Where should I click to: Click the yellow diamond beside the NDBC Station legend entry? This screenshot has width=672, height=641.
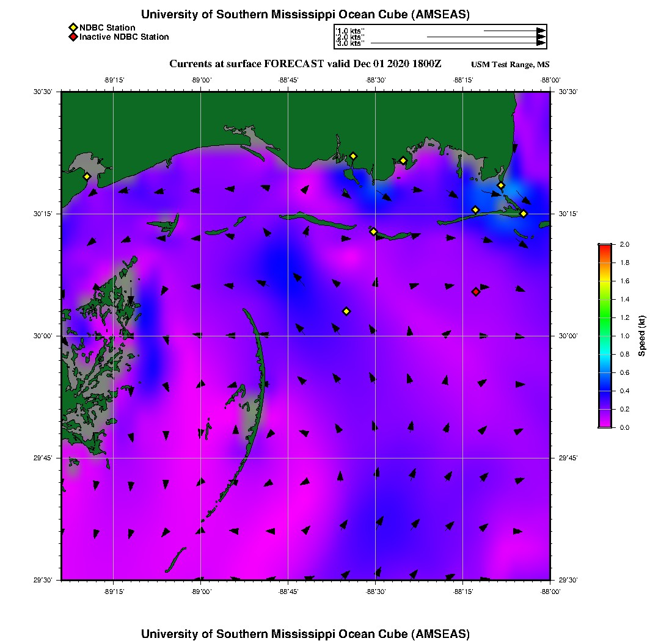(x=73, y=27)
